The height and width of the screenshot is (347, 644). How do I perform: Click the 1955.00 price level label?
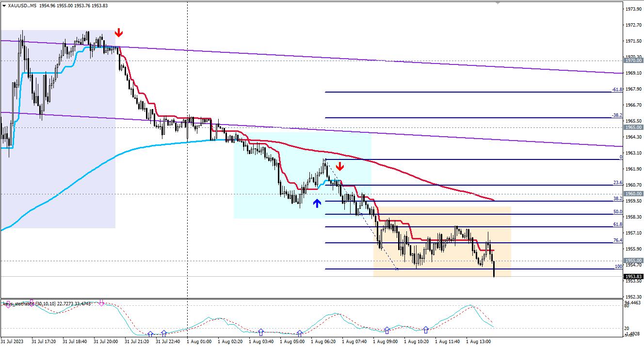point(633,261)
